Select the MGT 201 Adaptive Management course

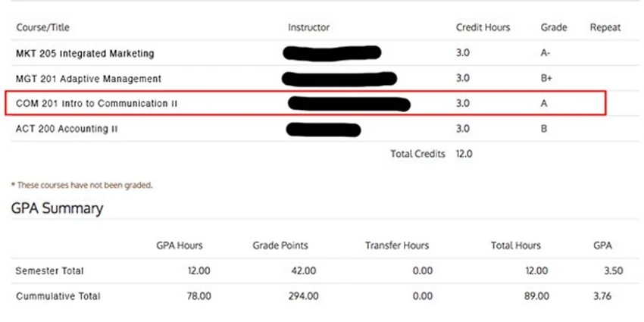pos(89,79)
